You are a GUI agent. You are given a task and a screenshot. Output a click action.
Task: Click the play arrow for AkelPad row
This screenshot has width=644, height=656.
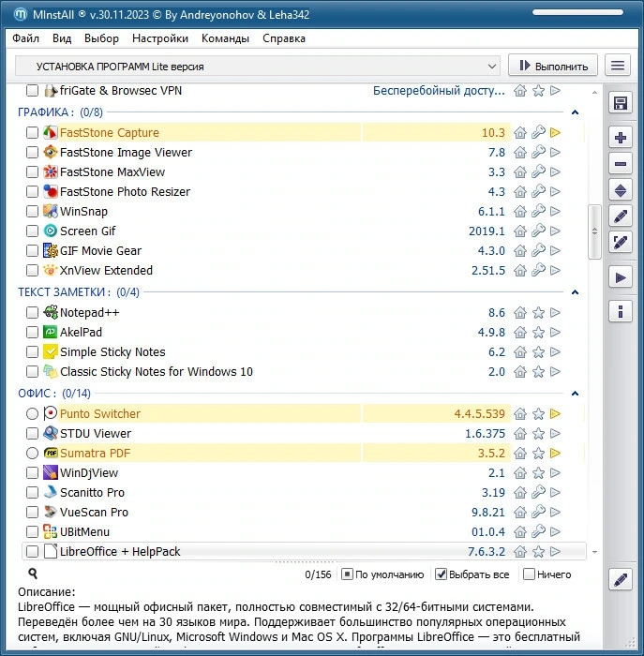pos(555,332)
